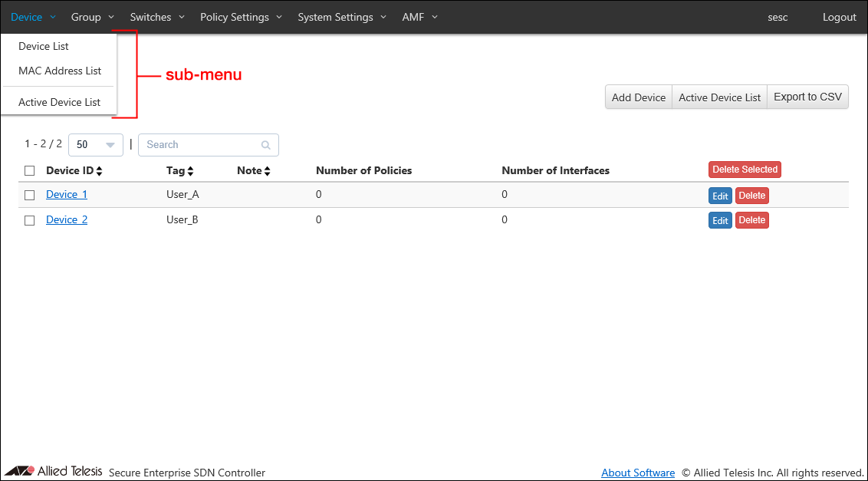Sort by Device ID column arrows
Viewport: 868px width, 481px height.
coord(99,171)
